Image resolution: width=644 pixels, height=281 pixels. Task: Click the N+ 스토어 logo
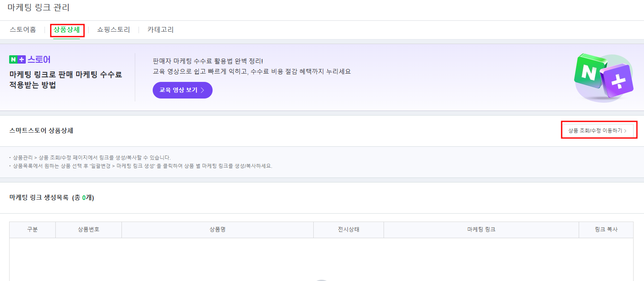pos(30,59)
